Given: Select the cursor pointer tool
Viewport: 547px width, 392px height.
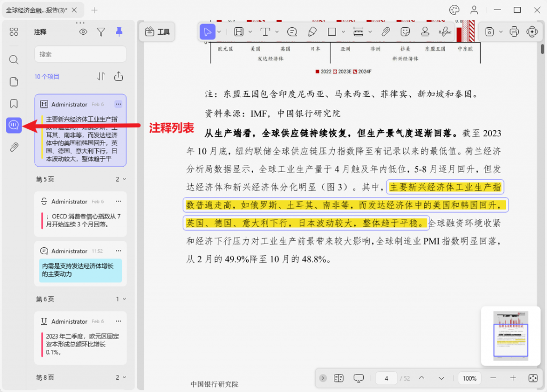Looking at the screenshot, I should click(207, 32).
